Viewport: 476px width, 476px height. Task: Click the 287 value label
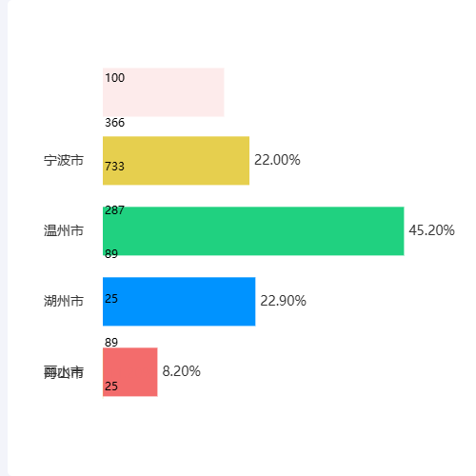click(114, 210)
